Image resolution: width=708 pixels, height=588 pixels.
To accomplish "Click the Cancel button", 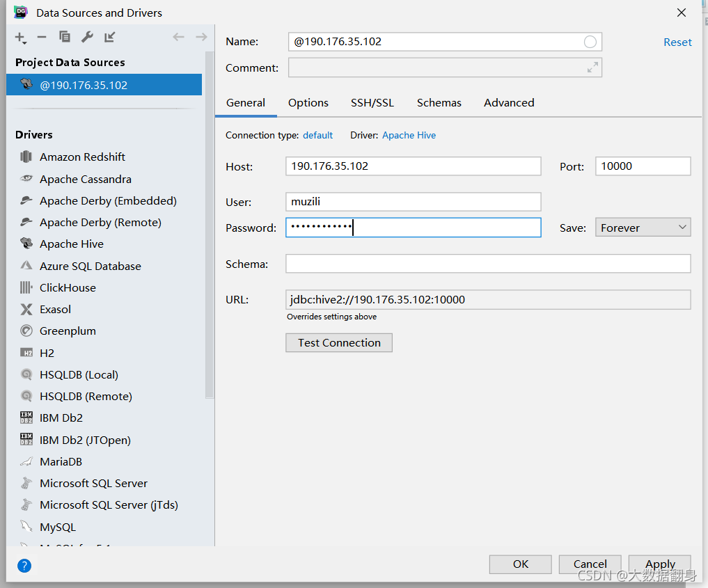I will pos(590,564).
